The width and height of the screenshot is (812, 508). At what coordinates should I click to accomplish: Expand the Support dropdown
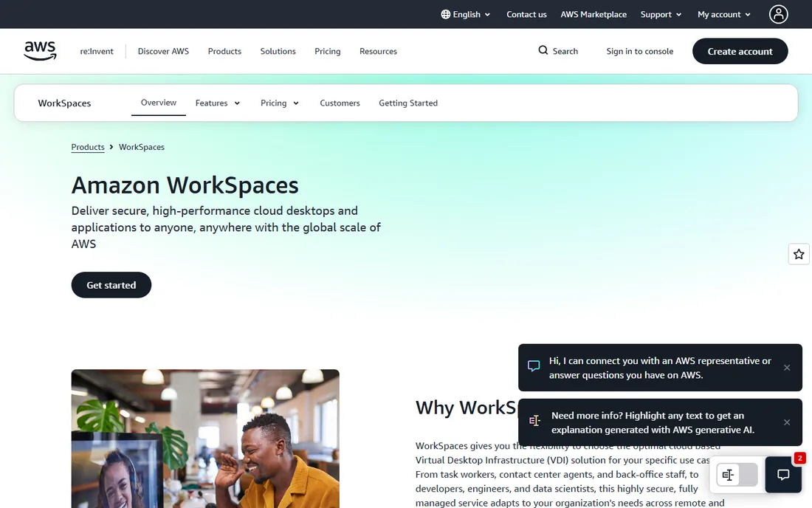661,15
